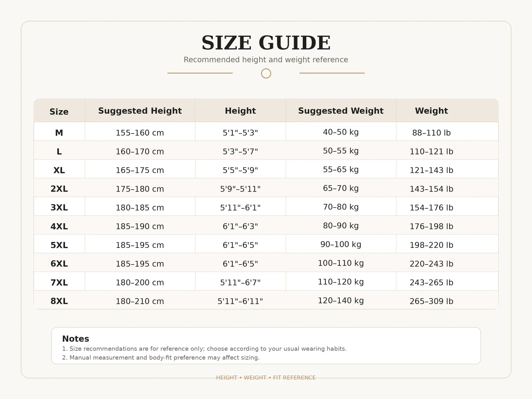The image size is (532, 399).
Task: Select the 110–121 lb cell
Action: (x=431, y=151)
